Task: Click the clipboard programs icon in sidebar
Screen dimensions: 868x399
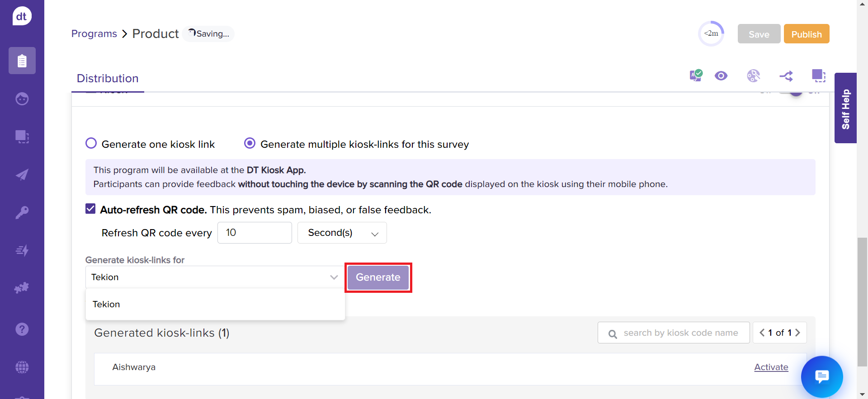Action: (x=22, y=61)
